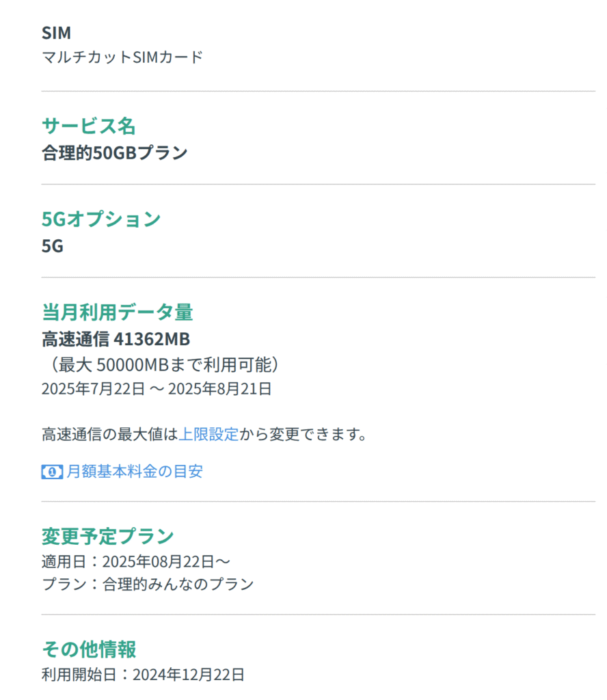Select the 合理的50GBプラン service name
The width and height of the screenshot is (607, 700).
pyautogui.click(x=114, y=153)
